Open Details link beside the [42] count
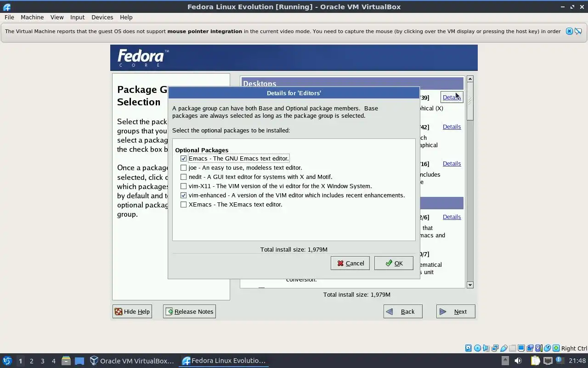 tap(452, 126)
